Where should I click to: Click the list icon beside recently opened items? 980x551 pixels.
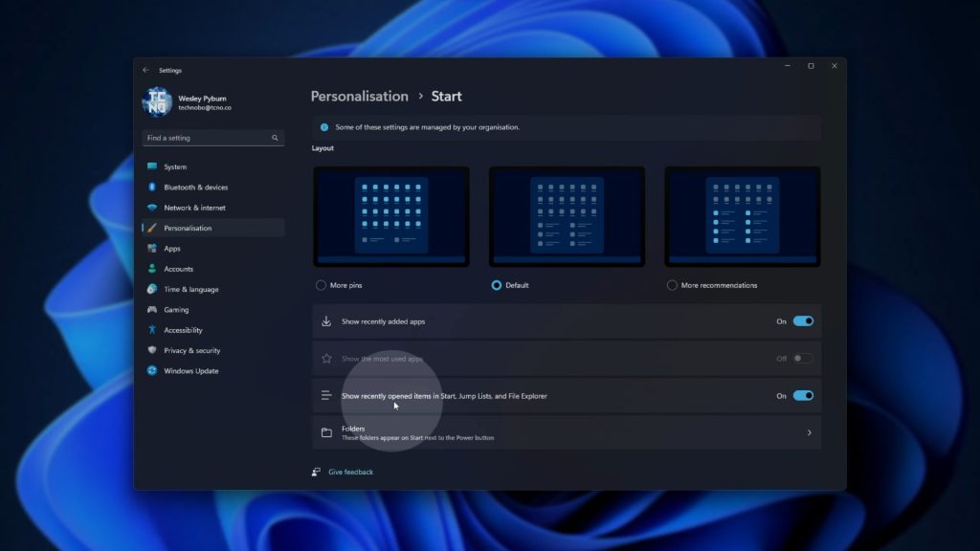pyautogui.click(x=326, y=395)
